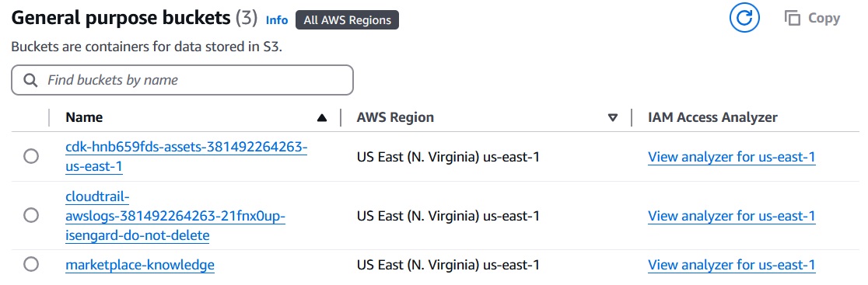Open the cdk-hnb659fds-assets bucket link
Image resolution: width=868 pixels, height=285 pixels.
186,156
